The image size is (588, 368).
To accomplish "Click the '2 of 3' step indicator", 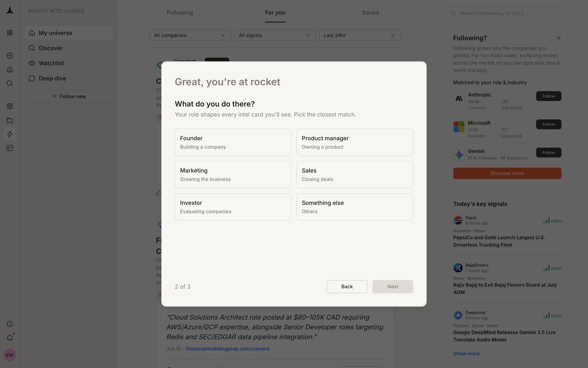I will [x=183, y=286].
